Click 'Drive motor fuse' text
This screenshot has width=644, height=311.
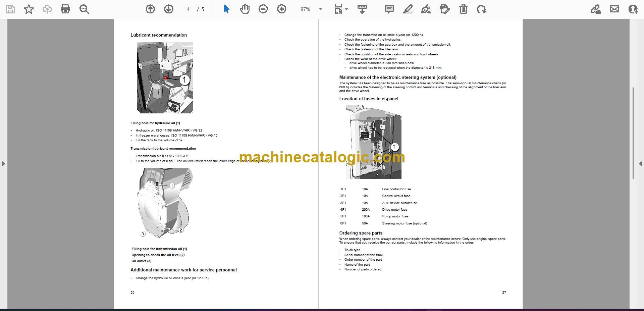[x=394, y=210]
